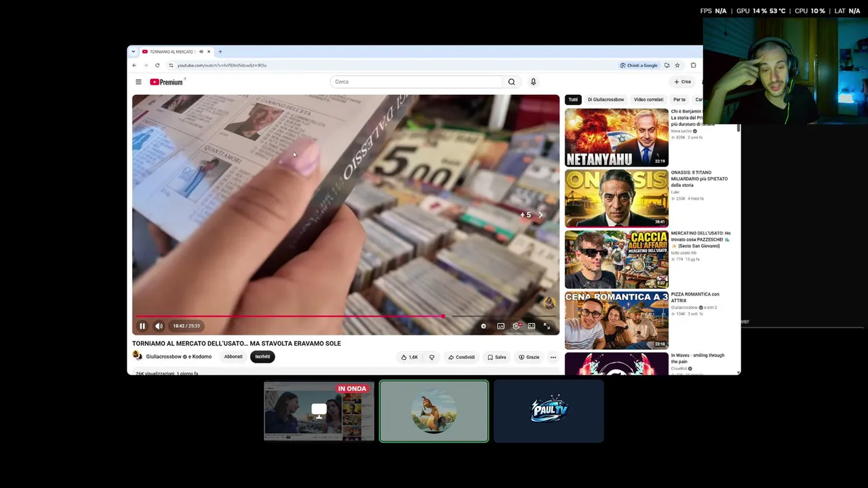Screen dimensions: 868x488
Task: Select the IN ONDA scene thumbnail
Action: (319, 411)
